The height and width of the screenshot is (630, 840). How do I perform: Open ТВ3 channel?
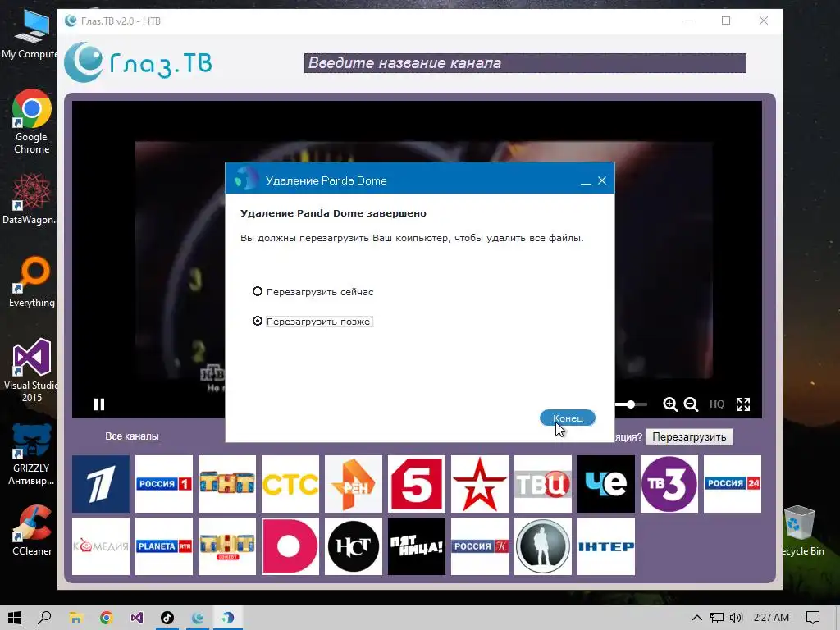669,484
